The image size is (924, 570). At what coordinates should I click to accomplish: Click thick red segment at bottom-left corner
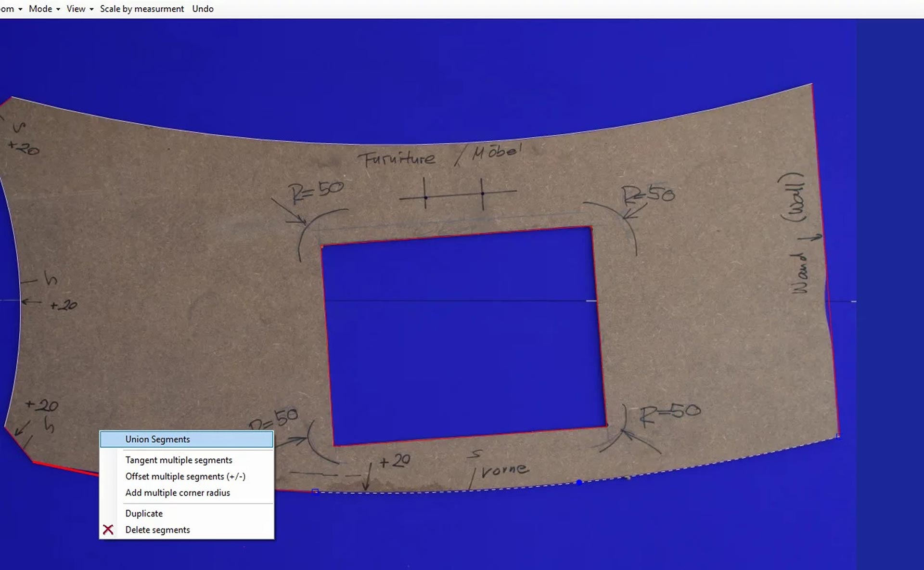[x=65, y=468]
